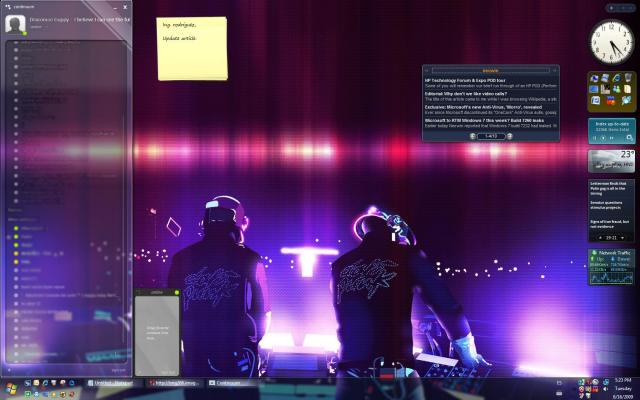The height and width of the screenshot is (400, 640).
Task: Click the user avatar in the messenger window
Action: point(15,23)
